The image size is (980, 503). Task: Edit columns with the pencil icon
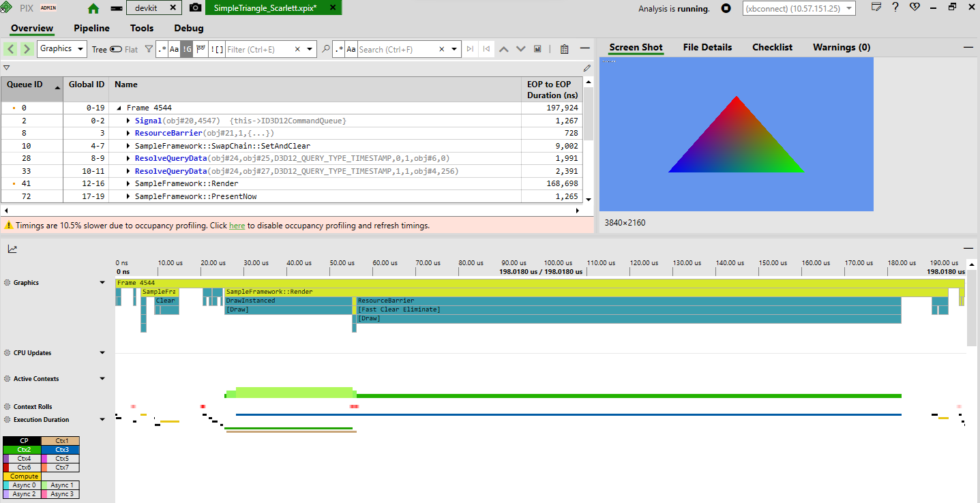[x=587, y=68]
